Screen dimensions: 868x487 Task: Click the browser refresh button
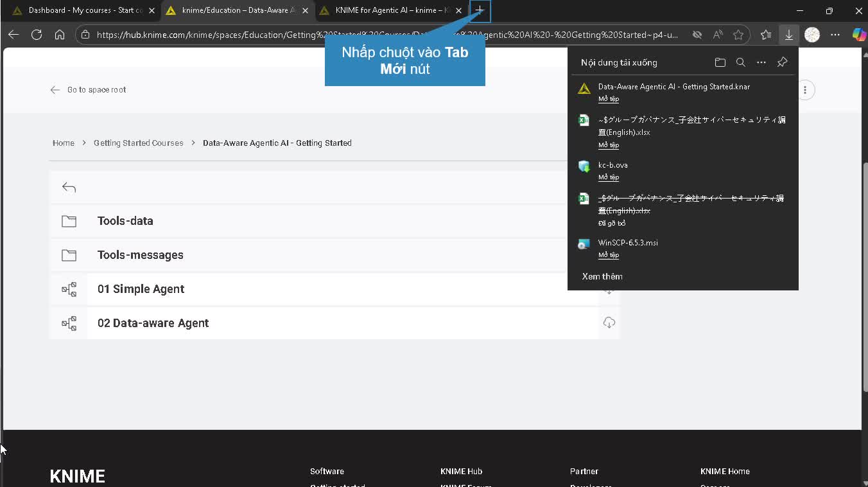[x=37, y=35]
